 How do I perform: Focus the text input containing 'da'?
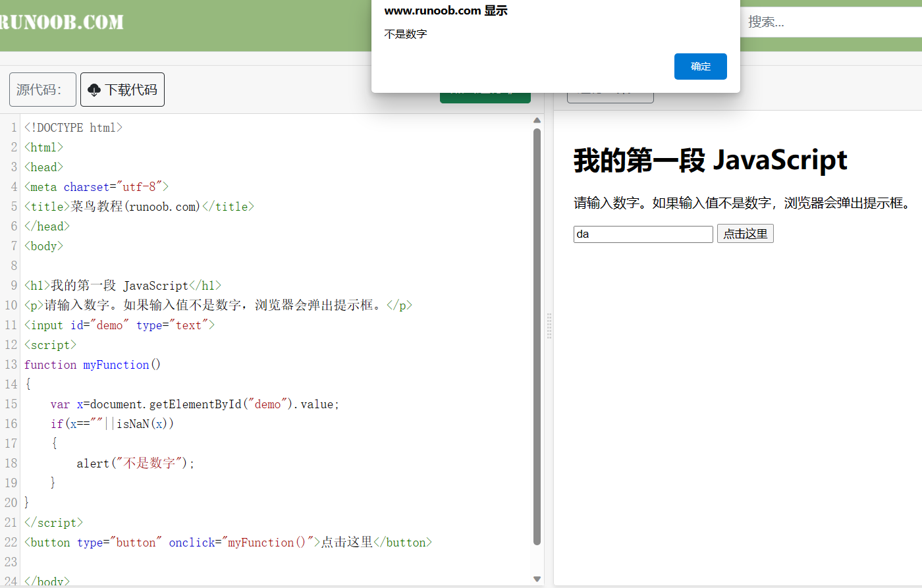(x=643, y=234)
